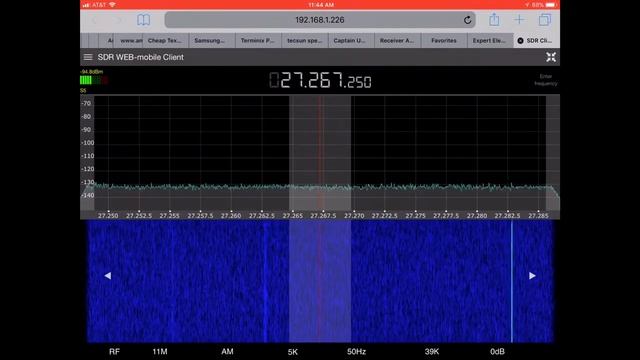640x360 pixels.
Task: Open the 39K span selector
Action: (x=431, y=351)
